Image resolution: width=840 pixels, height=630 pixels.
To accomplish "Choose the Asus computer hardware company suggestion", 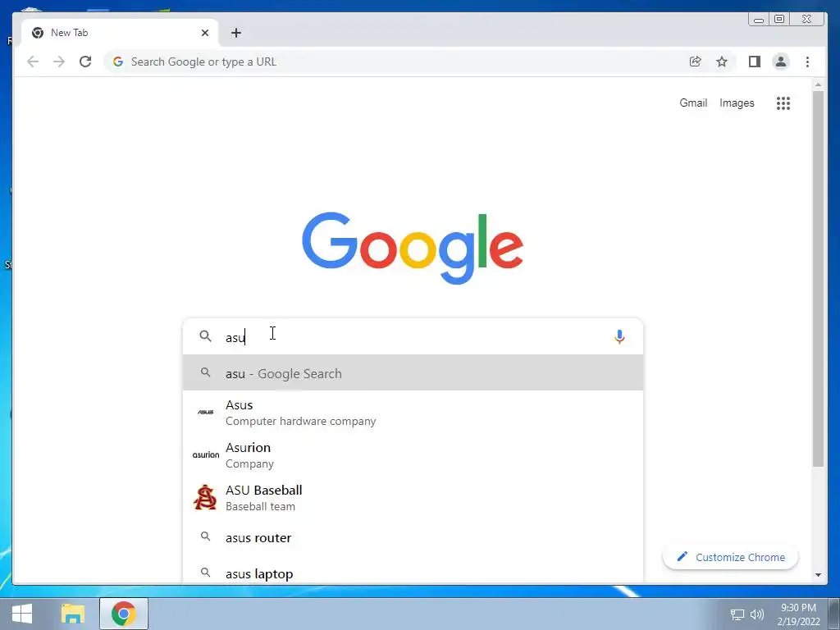I will point(413,413).
